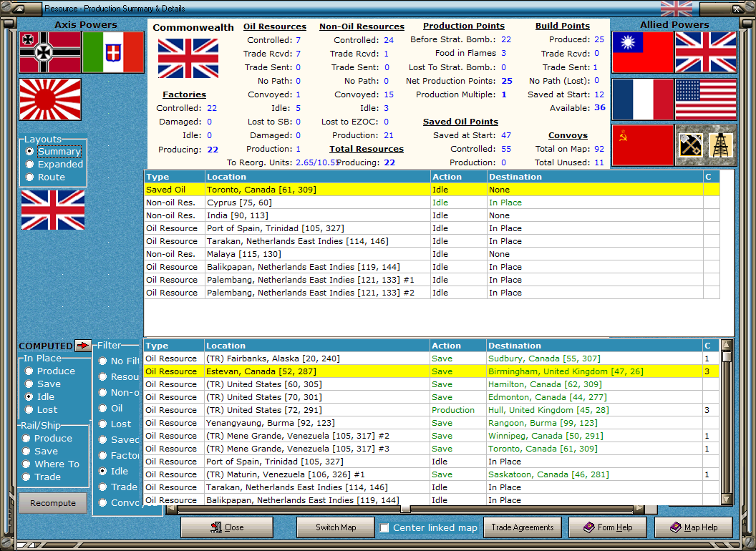Select the United States flag
Image resolution: width=756 pixels, height=551 pixels.
tap(706, 99)
